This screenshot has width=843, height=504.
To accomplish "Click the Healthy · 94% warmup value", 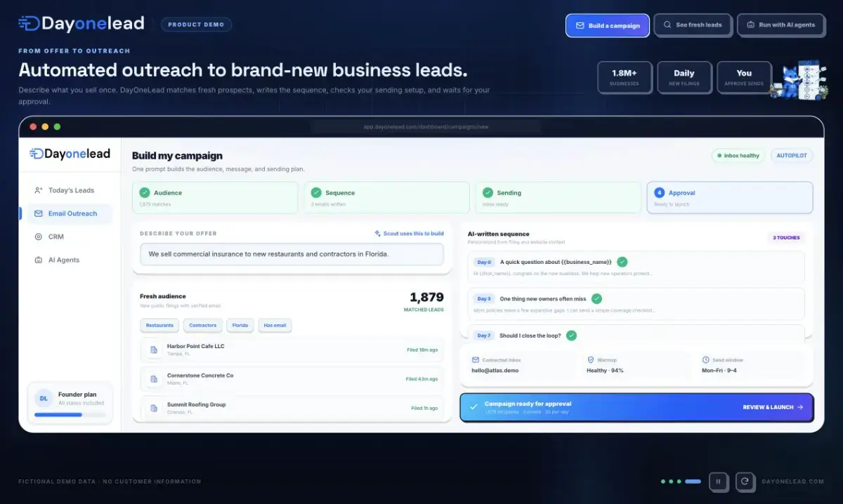I will [x=605, y=370].
